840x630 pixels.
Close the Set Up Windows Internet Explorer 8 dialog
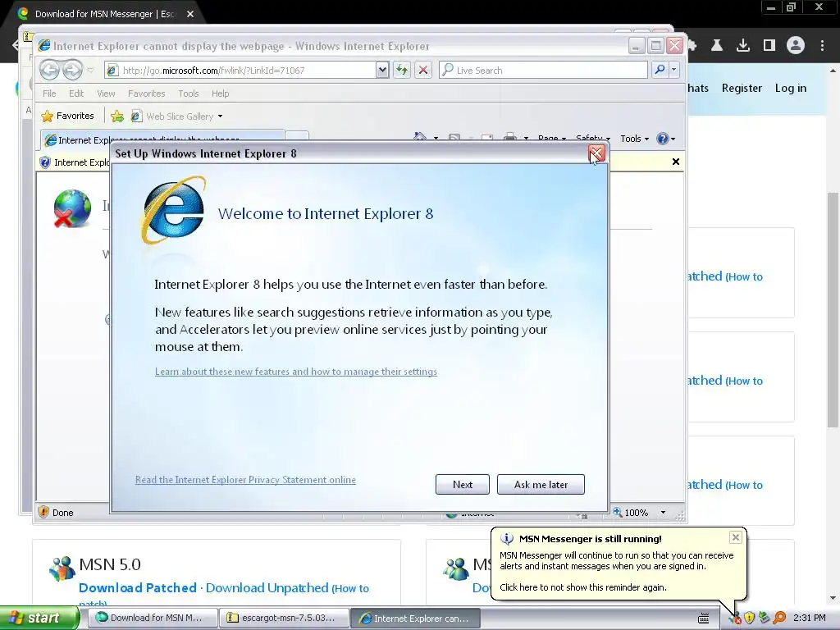pyautogui.click(x=596, y=153)
